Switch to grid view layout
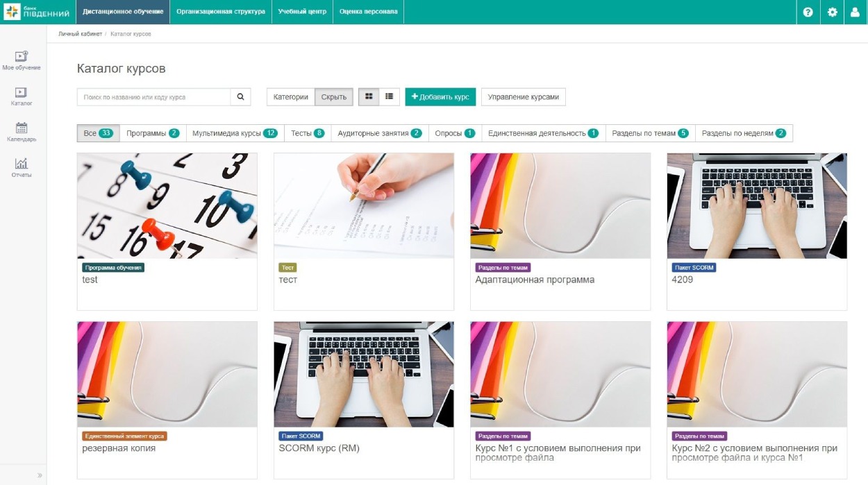The image size is (868, 485). (369, 97)
